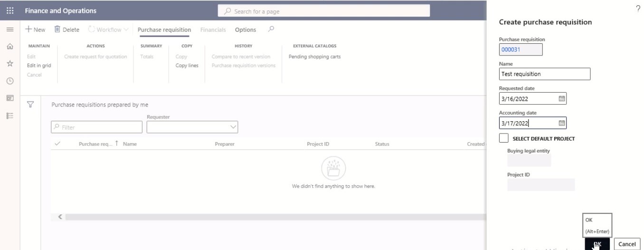Viewport: 644px width, 250px height.
Task: Click the Delete button
Action: point(66,29)
